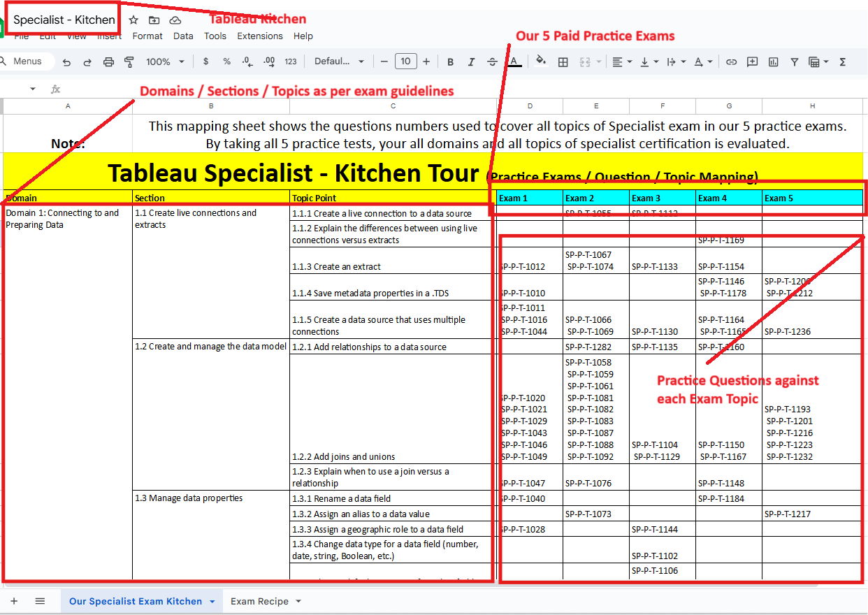The image size is (868, 615).
Task: Click the font size field
Action: tap(405, 61)
